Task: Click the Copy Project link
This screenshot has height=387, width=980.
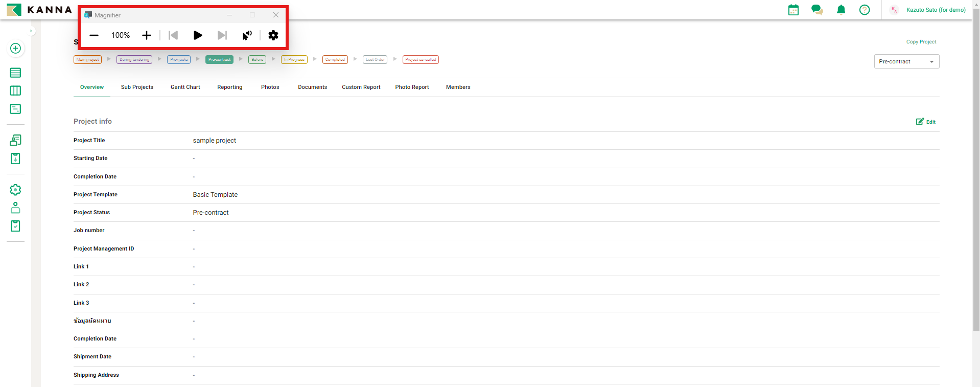Action: 921,42
